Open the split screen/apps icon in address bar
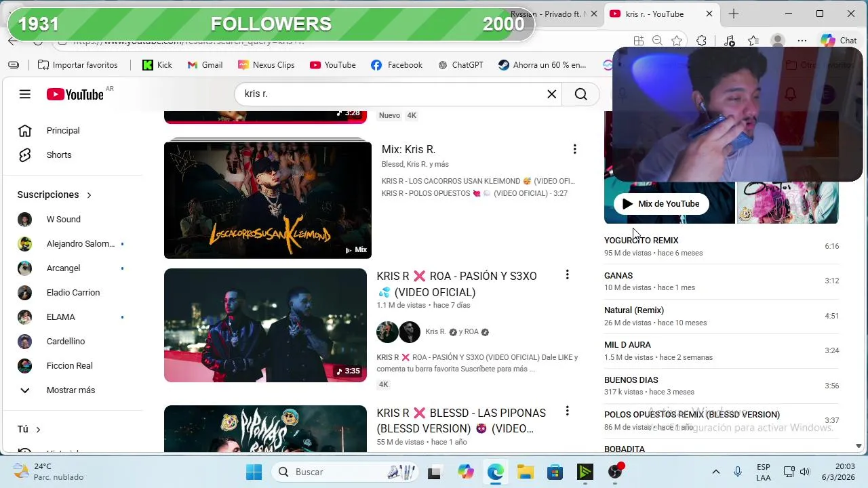This screenshot has width=868, height=488. 638,41
